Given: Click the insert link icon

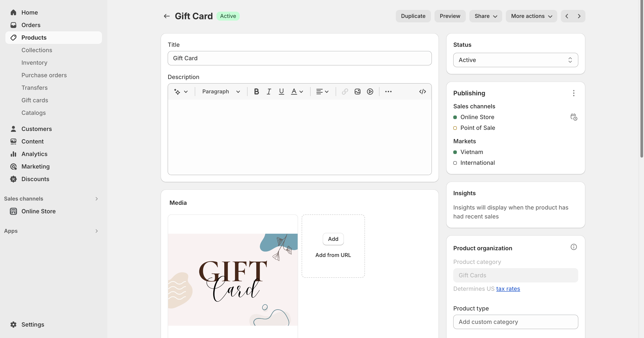Looking at the screenshot, I should (x=345, y=92).
